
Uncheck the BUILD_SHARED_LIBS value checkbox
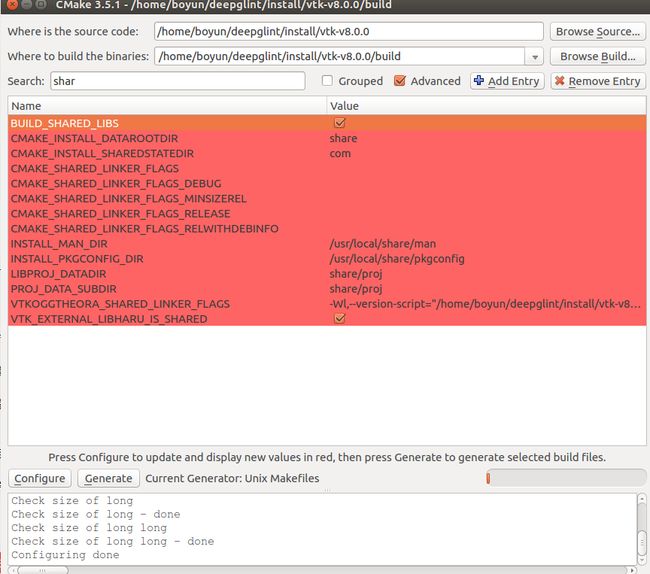(340, 123)
